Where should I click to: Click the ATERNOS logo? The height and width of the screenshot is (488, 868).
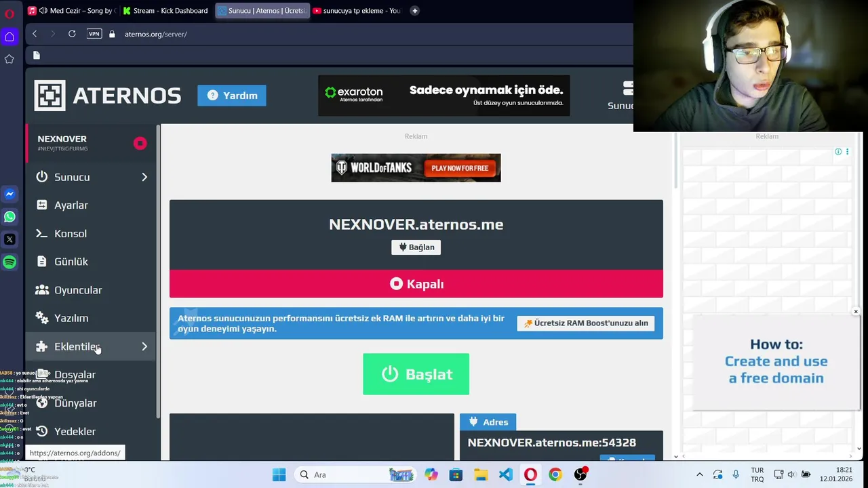(x=108, y=96)
